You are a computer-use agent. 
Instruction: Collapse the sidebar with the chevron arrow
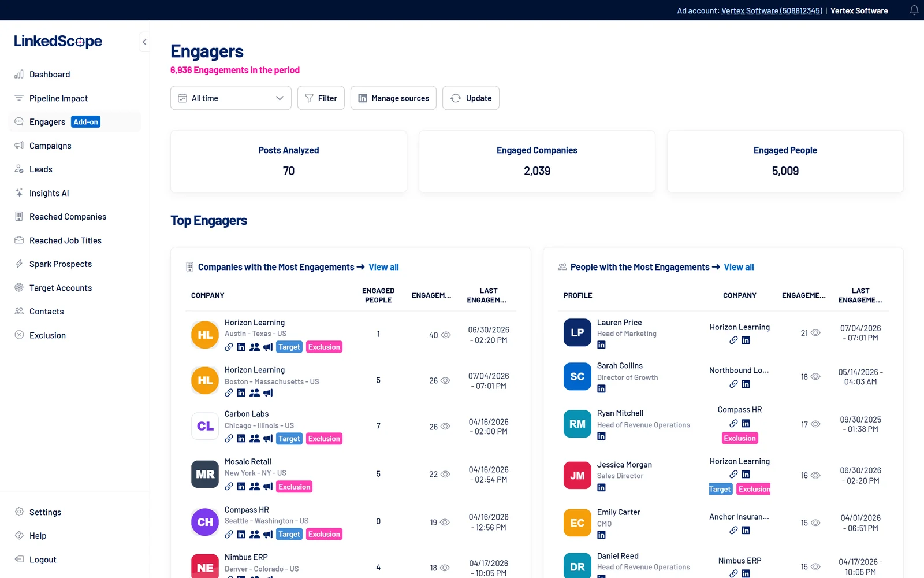(144, 42)
